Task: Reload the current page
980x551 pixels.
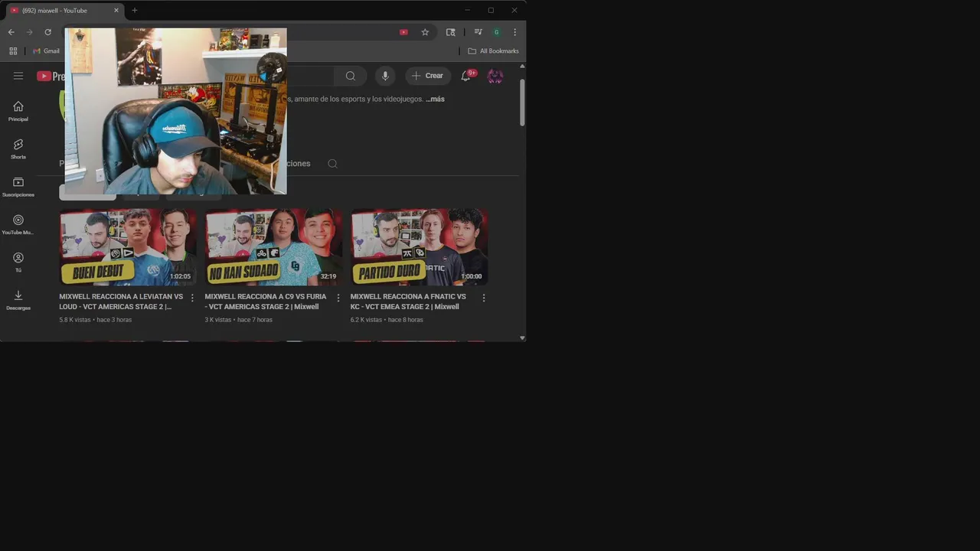Action: 47,32
